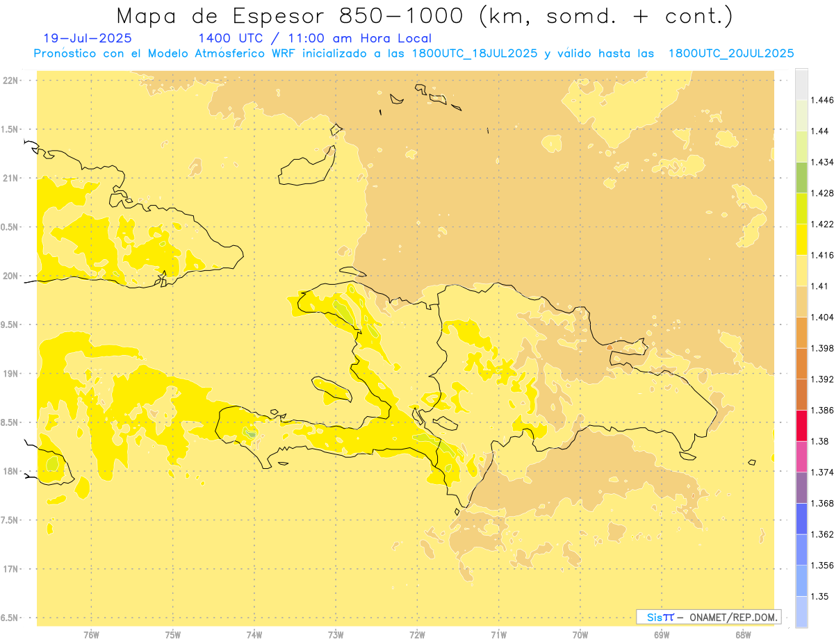834x644 pixels.
Task: Click the '21N' latitude label
Action: coord(10,179)
